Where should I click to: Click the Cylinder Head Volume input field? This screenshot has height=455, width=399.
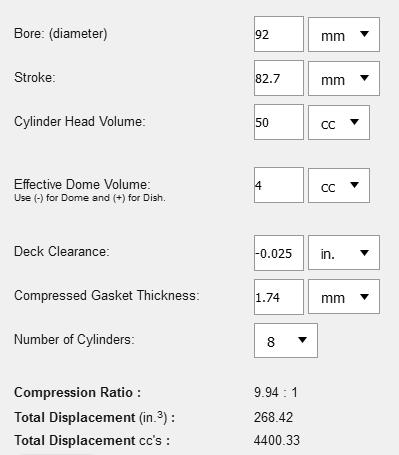coord(279,122)
